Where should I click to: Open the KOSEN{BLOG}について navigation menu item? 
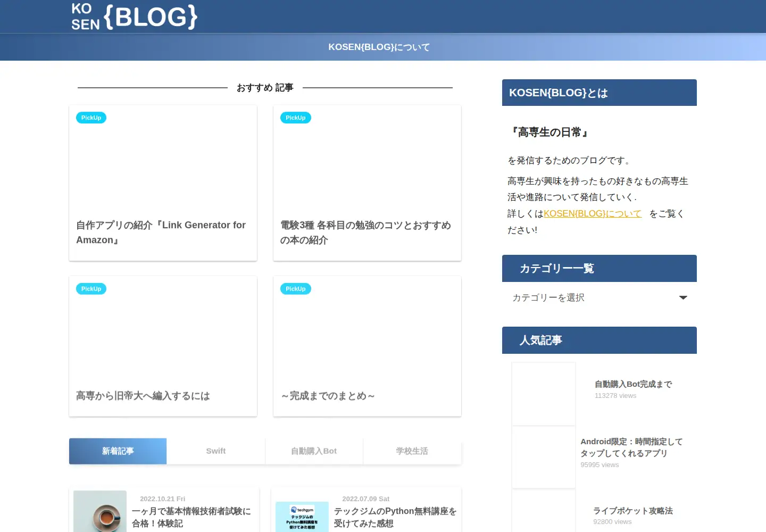click(x=379, y=47)
